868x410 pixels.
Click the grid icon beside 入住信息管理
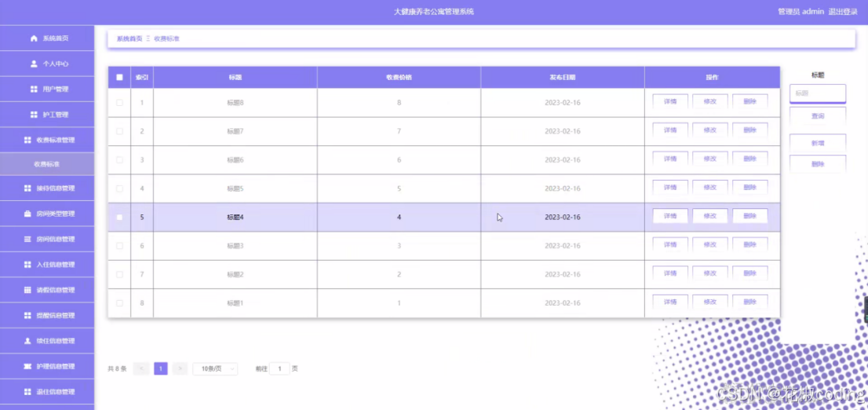click(27, 265)
